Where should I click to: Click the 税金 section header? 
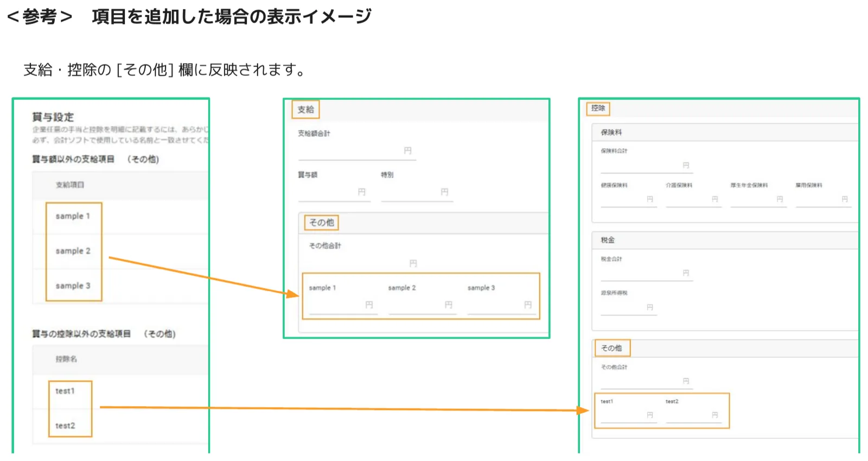pos(725,240)
